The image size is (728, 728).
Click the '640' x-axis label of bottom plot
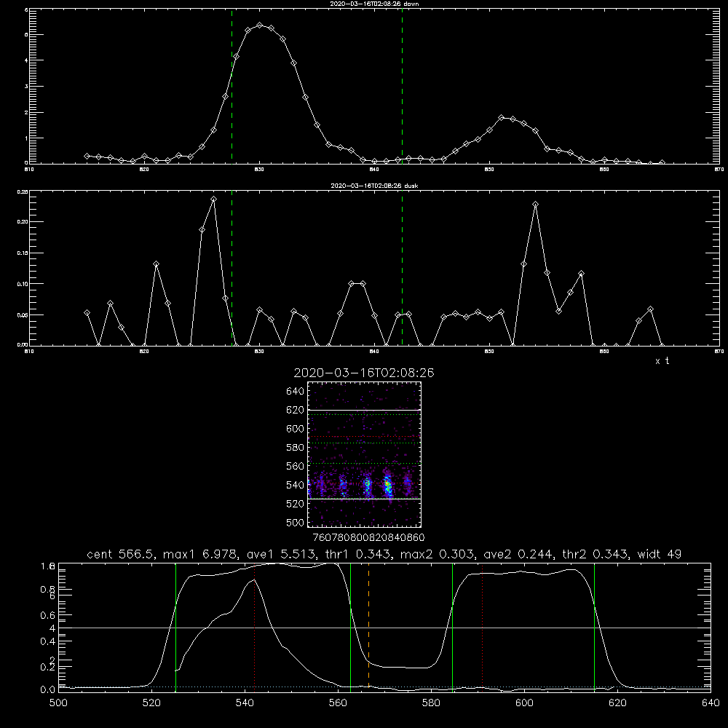[711, 703]
